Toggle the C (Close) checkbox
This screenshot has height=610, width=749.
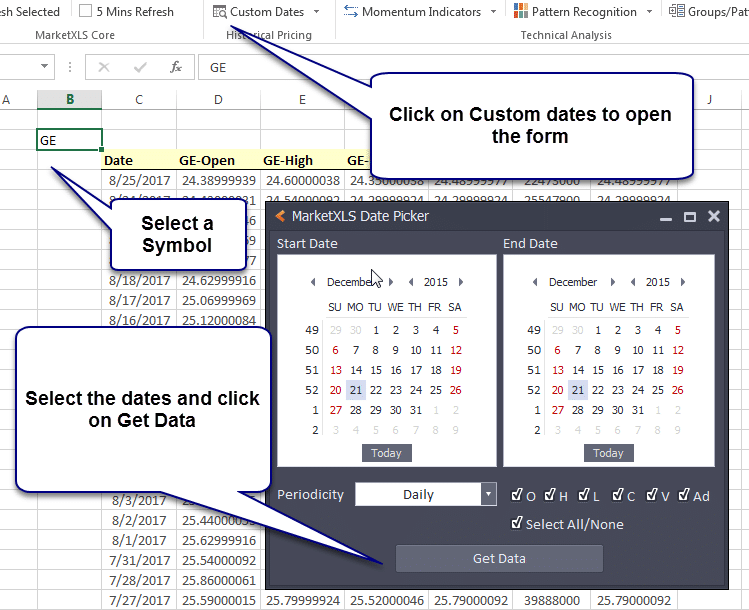pos(618,495)
